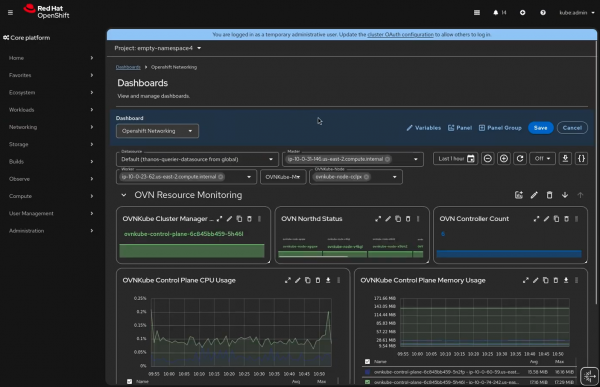Click the zoom out time range icon
The height and width of the screenshot is (387, 600).
coord(488,158)
